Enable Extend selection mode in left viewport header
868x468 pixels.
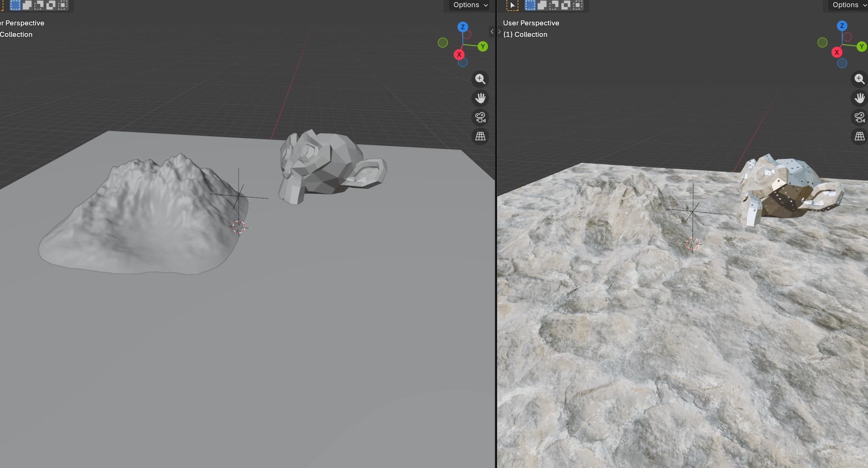click(x=27, y=5)
